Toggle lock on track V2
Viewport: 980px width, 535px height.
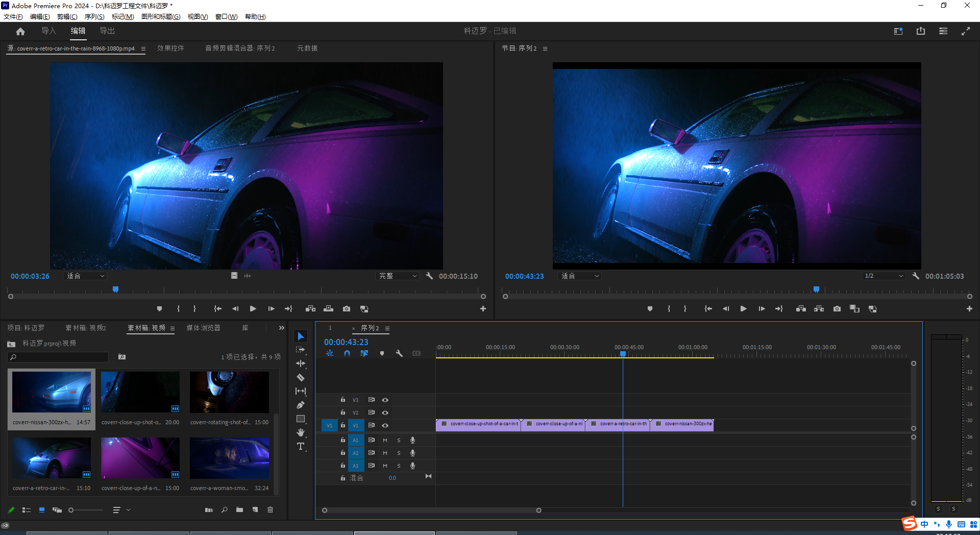pos(343,412)
